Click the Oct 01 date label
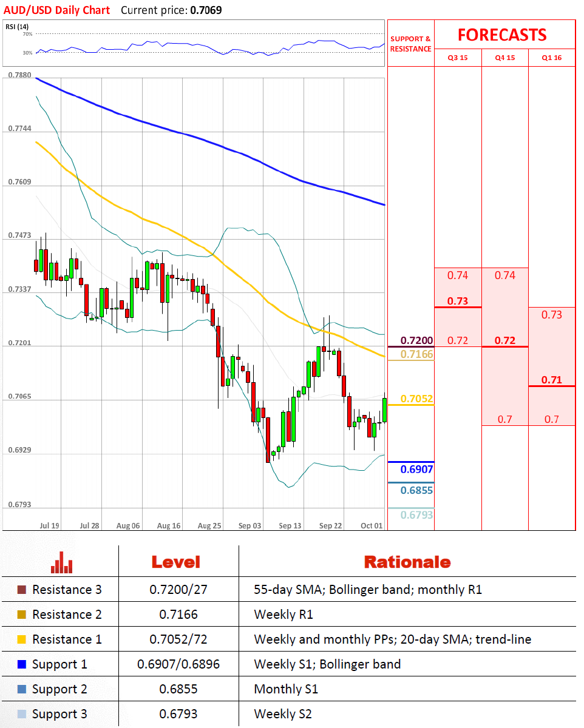This screenshot has height=728, width=584. [371, 525]
